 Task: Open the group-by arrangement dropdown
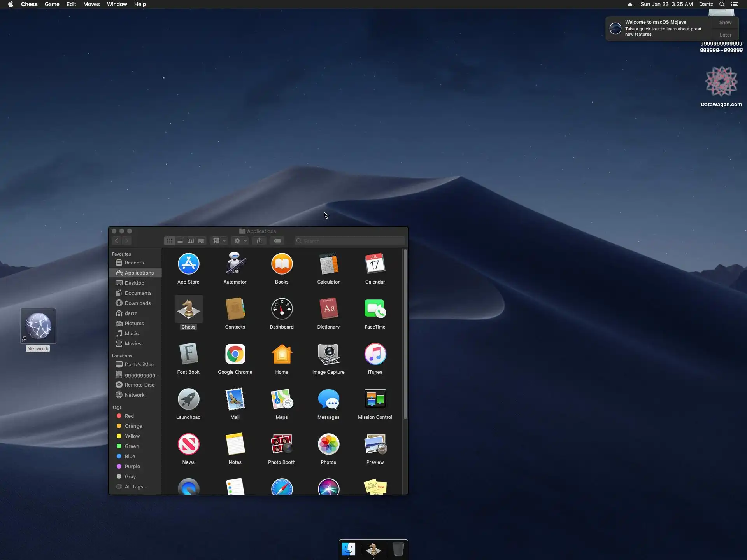219,241
